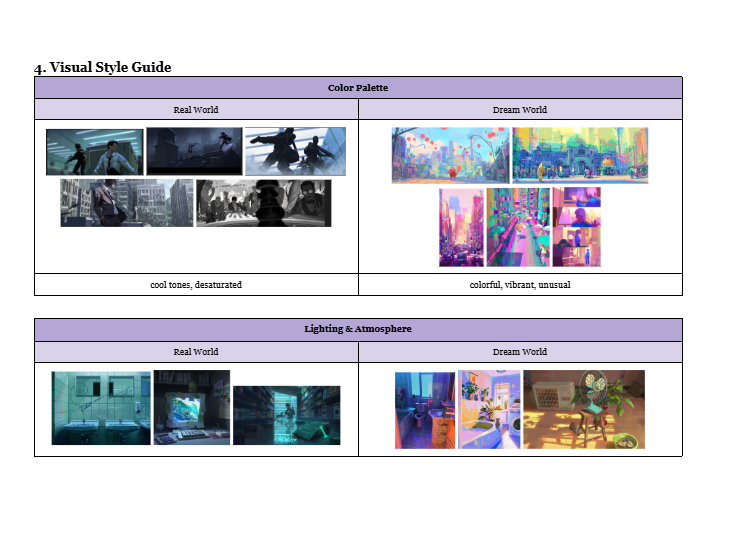Select the blue kicking silhouettes image
Image resolution: width=743 pixels, height=537 pixels.
click(296, 151)
